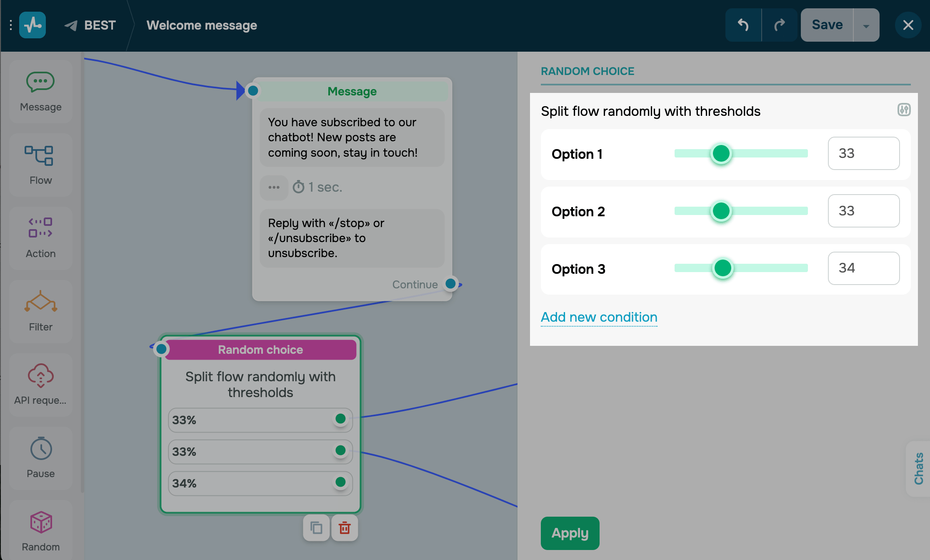Click the Apply button
The image size is (930, 560).
point(570,533)
